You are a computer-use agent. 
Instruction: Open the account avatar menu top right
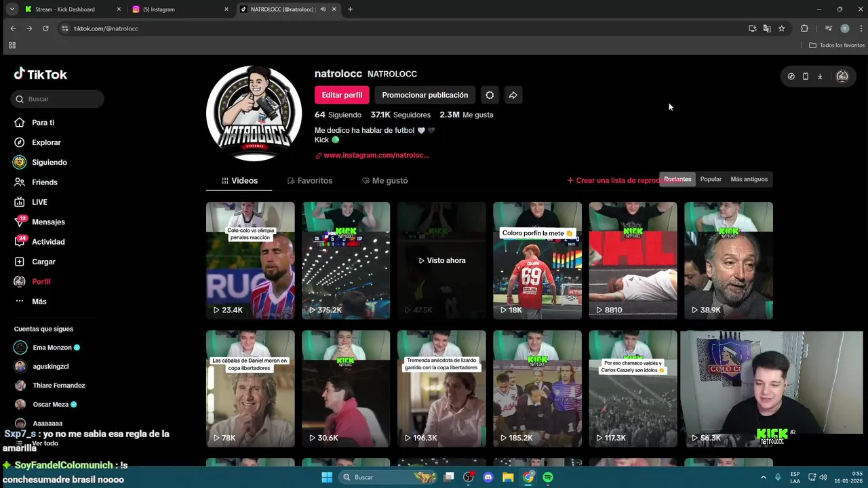(842, 77)
